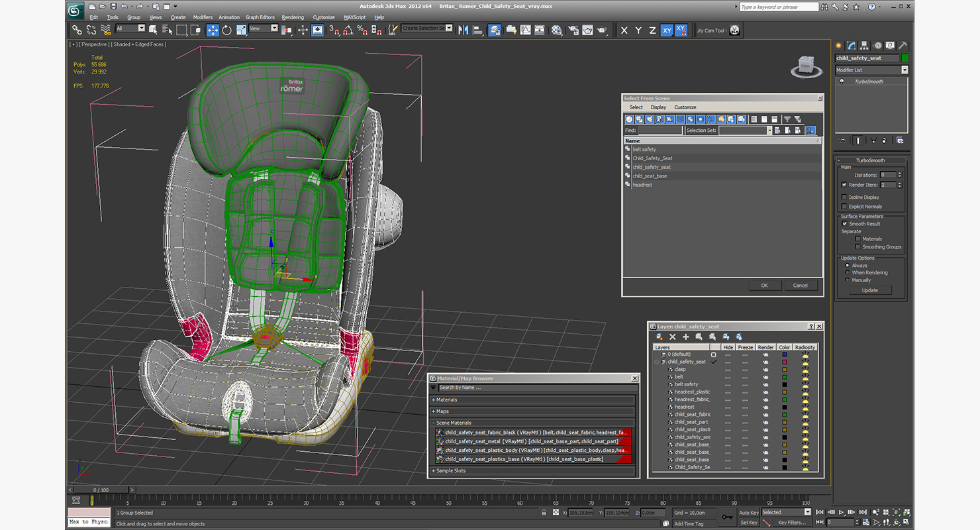
Task: Uncheck the Smooth Result checkbox
Action: [x=845, y=224]
